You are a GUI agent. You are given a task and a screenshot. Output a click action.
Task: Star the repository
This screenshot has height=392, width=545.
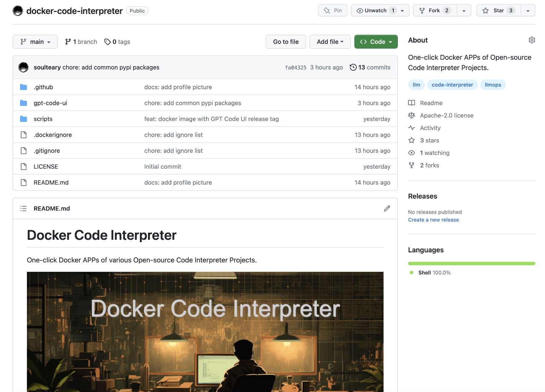[498, 11]
